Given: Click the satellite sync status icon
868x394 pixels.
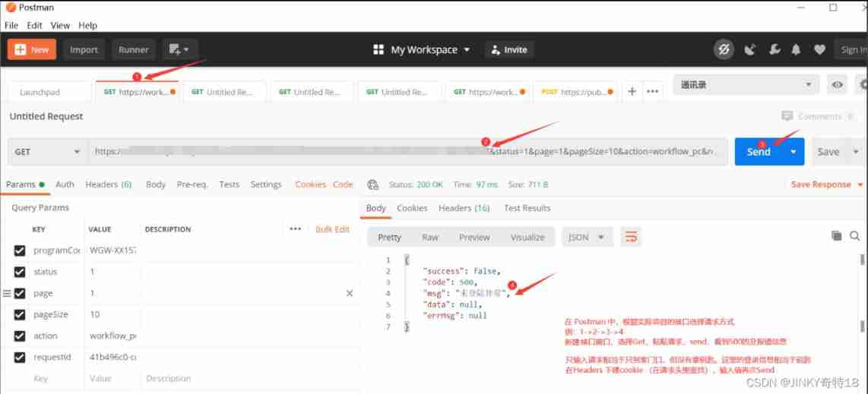Looking at the screenshot, I should point(750,50).
